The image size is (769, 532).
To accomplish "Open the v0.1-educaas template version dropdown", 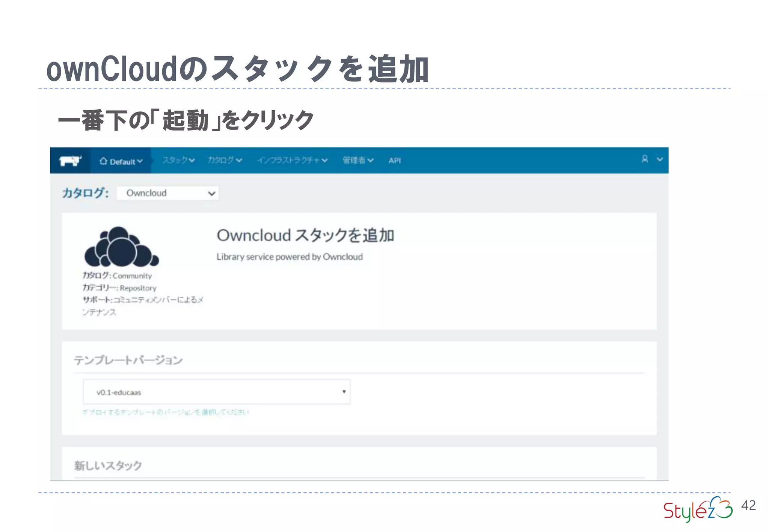I will (217, 392).
